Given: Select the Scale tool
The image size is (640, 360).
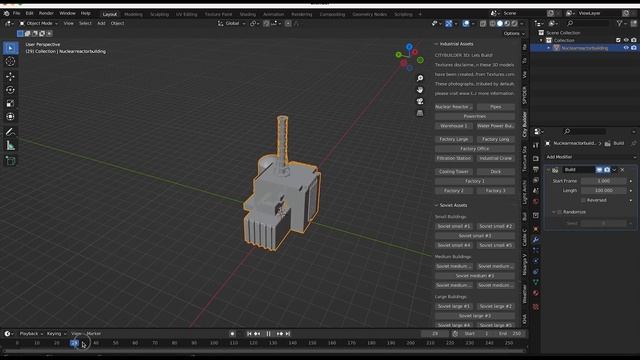Looking at the screenshot, I should pyautogui.click(x=11, y=103).
